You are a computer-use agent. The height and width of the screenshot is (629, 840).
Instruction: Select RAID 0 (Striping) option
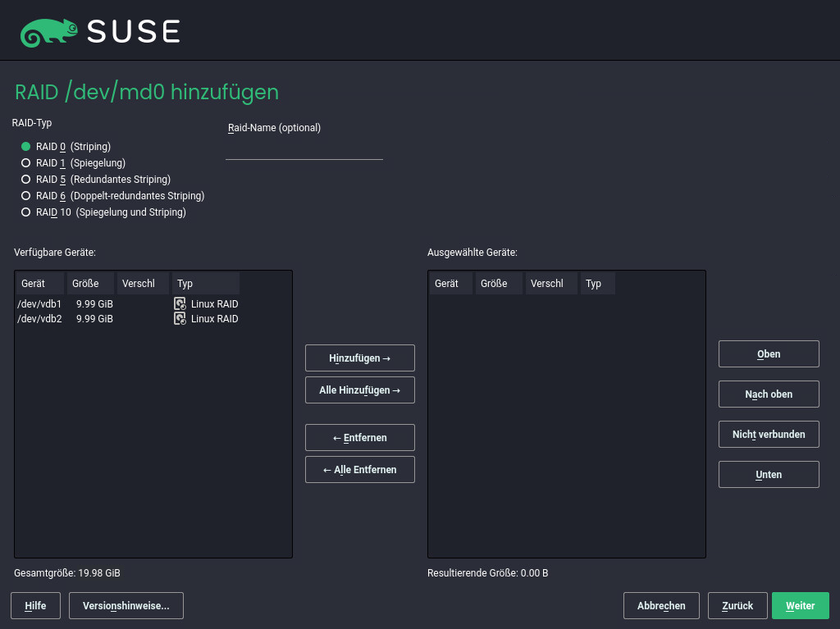(x=26, y=147)
